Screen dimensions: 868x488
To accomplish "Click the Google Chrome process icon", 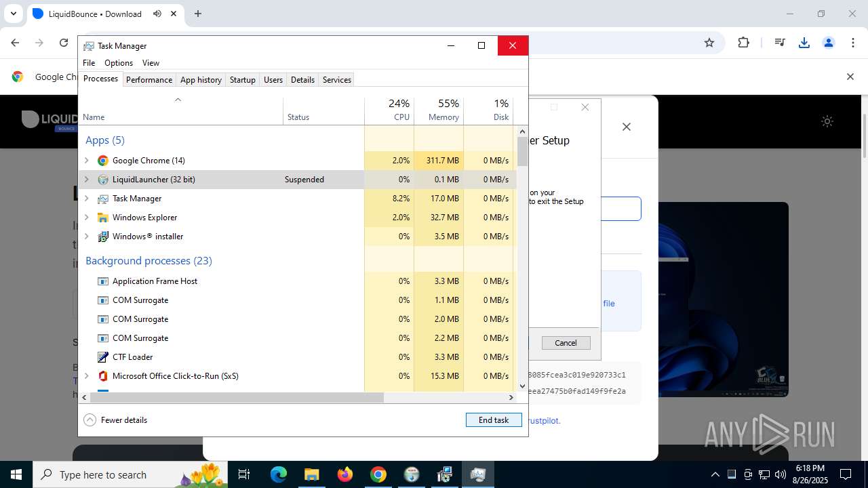I will tap(103, 161).
